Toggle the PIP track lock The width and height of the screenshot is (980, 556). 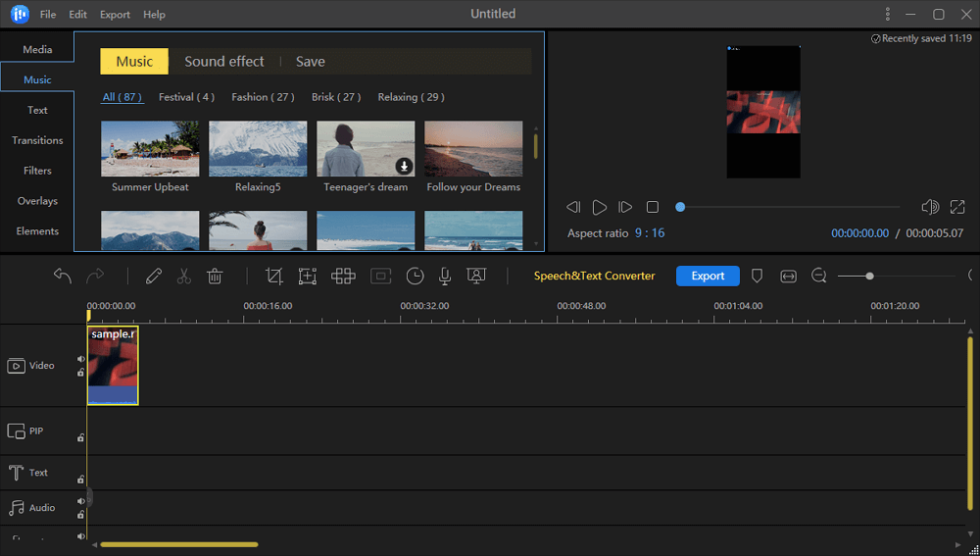point(81,438)
